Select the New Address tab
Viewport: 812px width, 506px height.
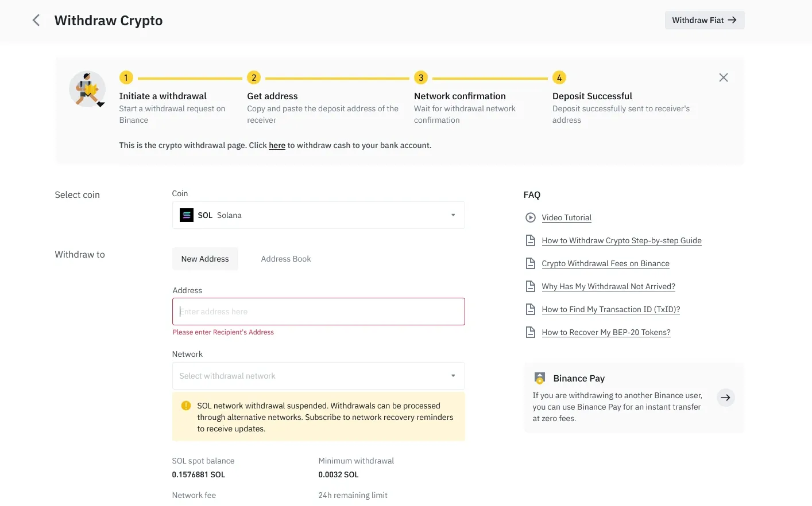click(205, 259)
